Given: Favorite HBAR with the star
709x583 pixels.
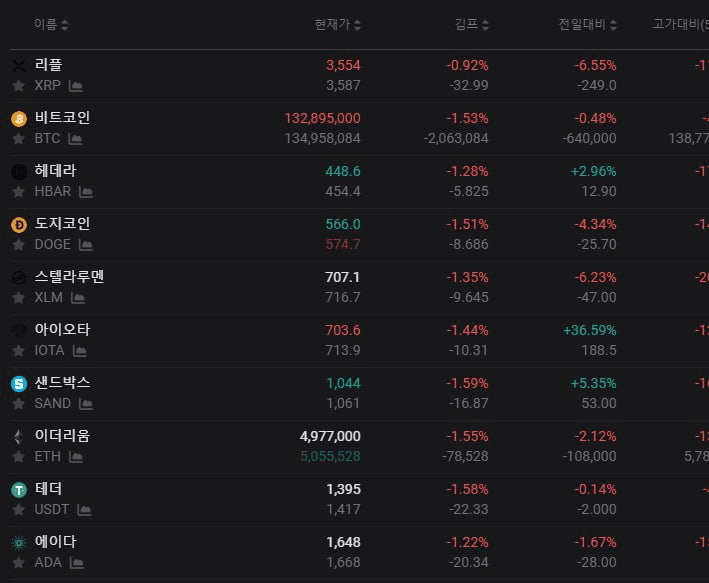Looking at the screenshot, I should tap(19, 192).
